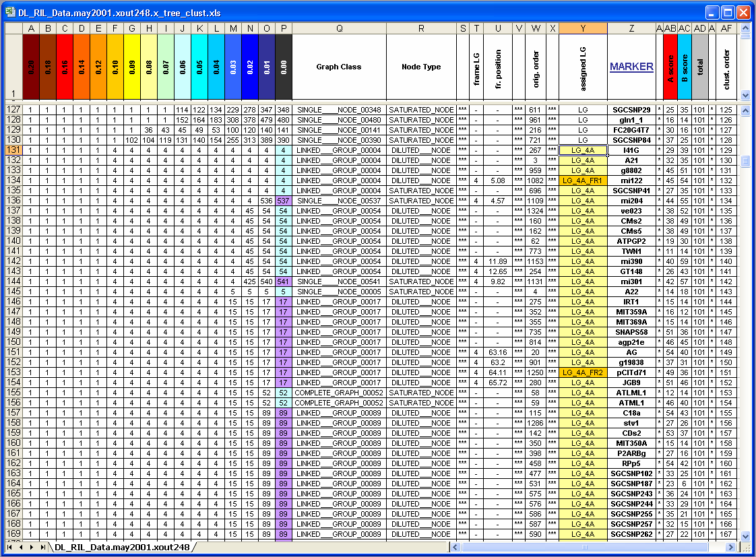Viewport: 756px width, 557px height.
Task: Click the horizontal scrollbar right arrow
Action: [731, 547]
